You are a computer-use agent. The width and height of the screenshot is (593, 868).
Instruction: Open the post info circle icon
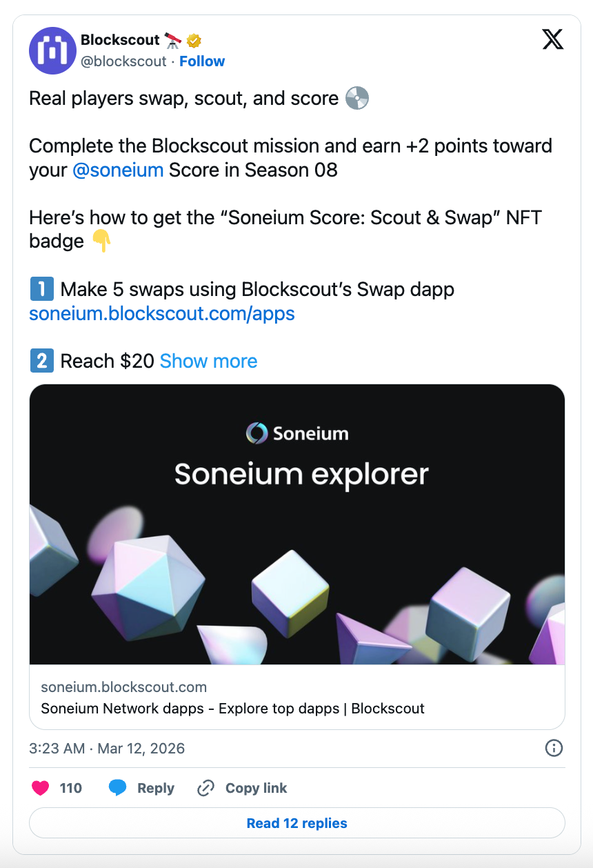click(x=554, y=748)
